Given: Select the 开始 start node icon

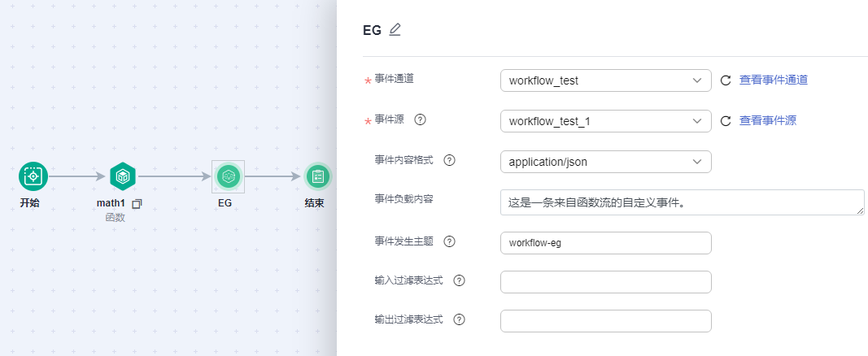Looking at the screenshot, I should coord(33,176).
